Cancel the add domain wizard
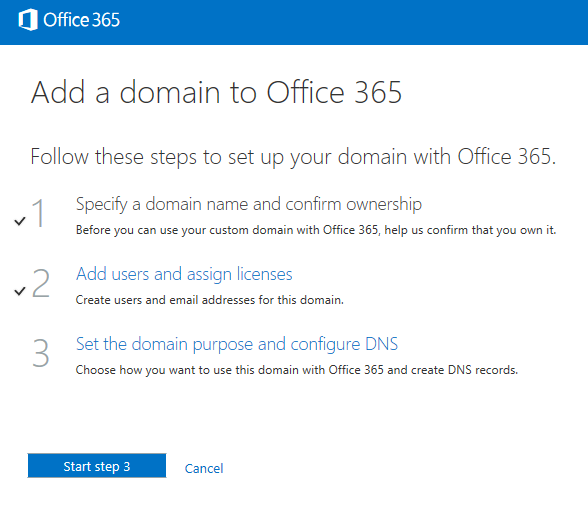This screenshot has width=588, height=512. (x=204, y=468)
